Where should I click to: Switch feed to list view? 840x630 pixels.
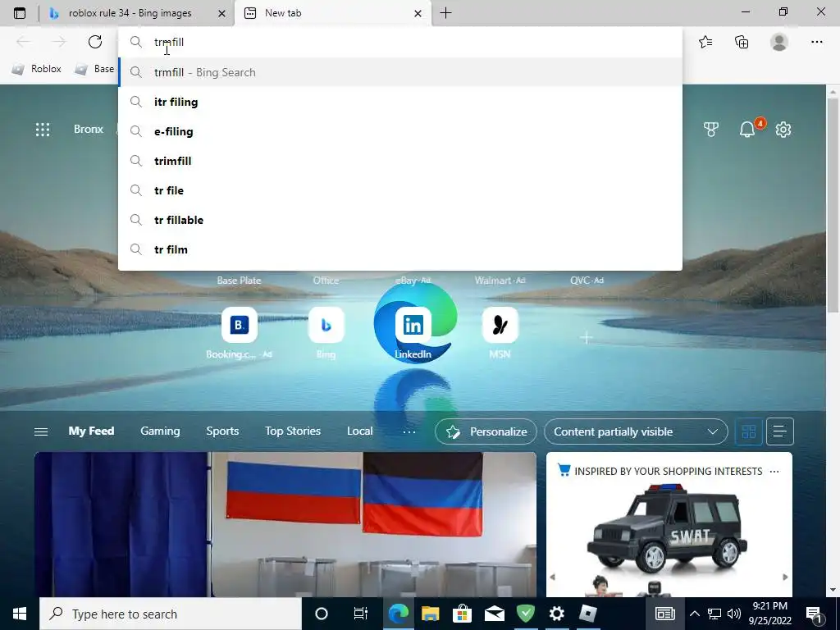(x=780, y=431)
